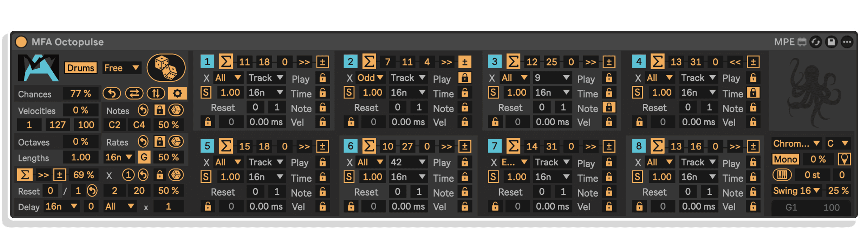Click the X row dice randomize icon

click(x=175, y=175)
